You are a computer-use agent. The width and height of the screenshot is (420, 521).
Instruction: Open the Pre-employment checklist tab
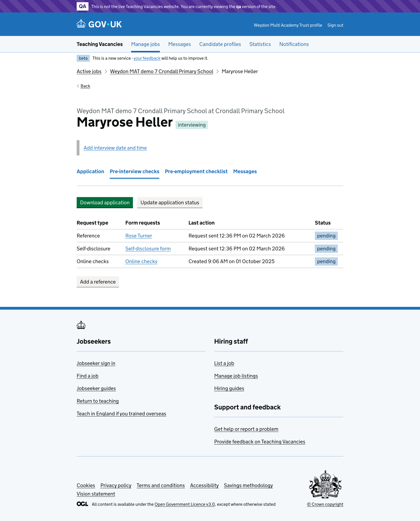[196, 171]
